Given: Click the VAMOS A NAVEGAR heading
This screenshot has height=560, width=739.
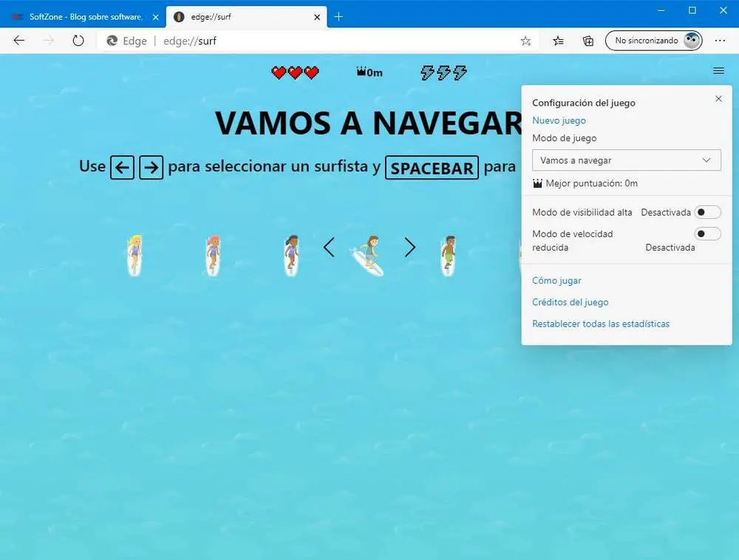Looking at the screenshot, I should [x=369, y=123].
